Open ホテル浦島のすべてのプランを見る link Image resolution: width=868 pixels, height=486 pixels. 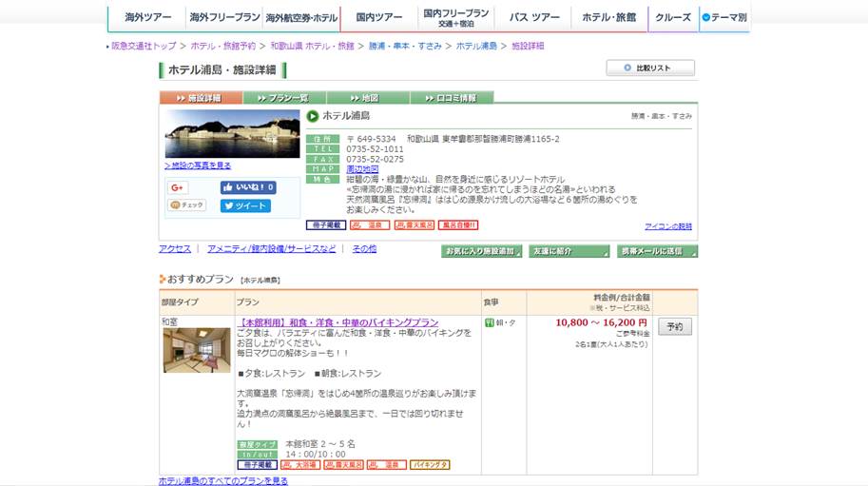tap(223, 481)
